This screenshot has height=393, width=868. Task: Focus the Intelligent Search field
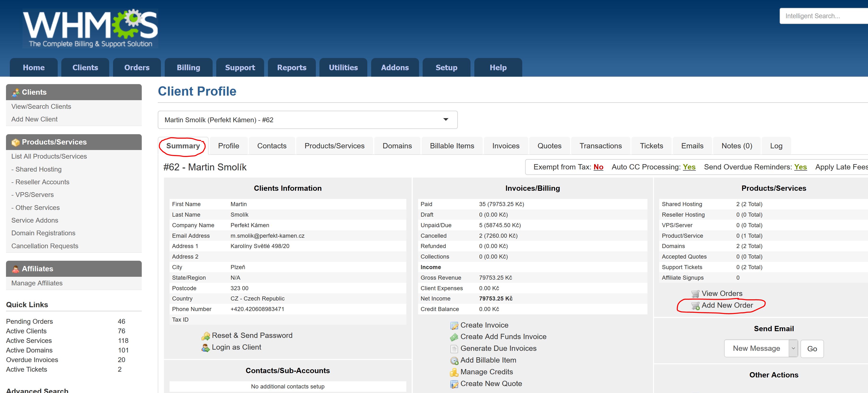pos(822,16)
